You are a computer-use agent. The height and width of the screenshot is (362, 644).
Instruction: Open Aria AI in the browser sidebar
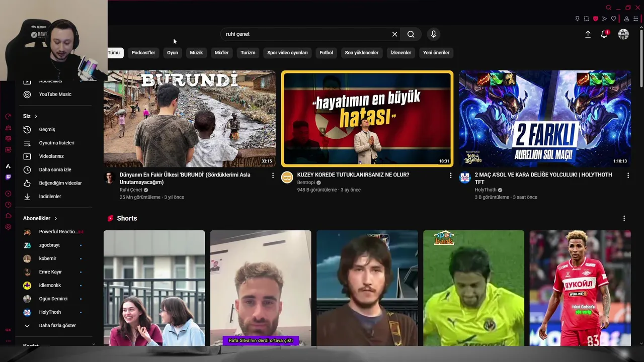[8, 166]
